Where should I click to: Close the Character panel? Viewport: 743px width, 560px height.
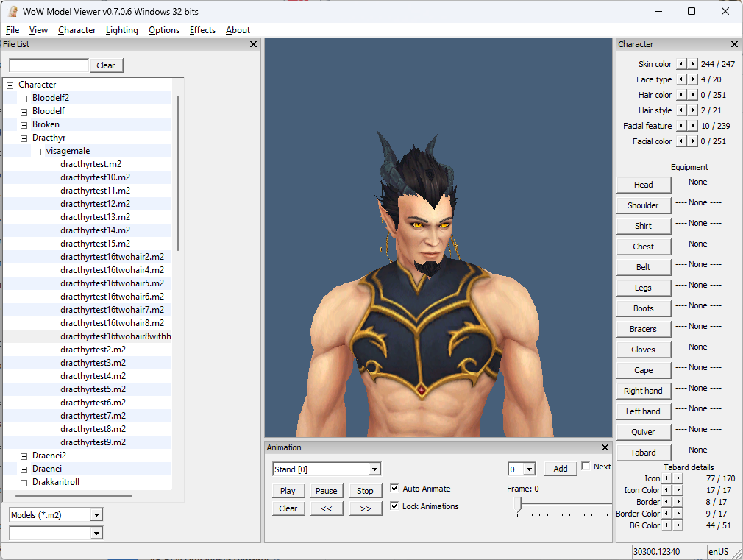tap(734, 44)
